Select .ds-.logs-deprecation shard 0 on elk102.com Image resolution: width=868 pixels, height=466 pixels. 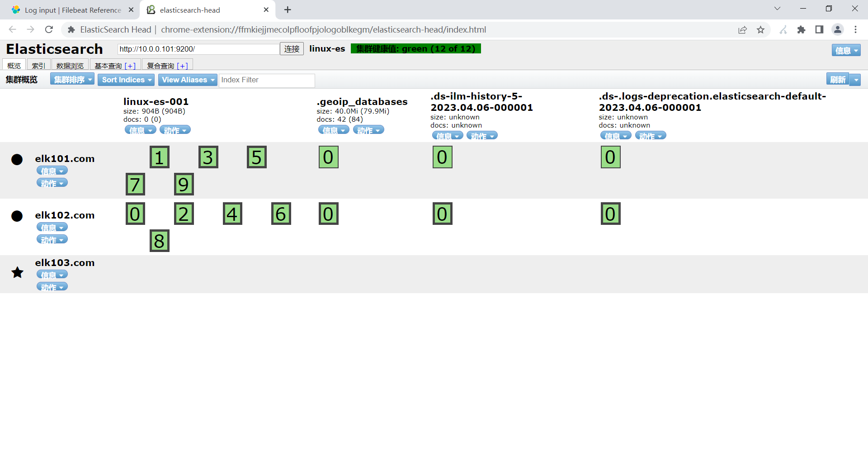[x=611, y=214]
